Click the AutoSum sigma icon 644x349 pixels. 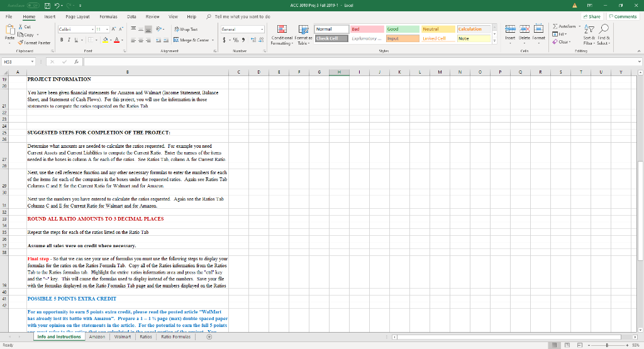[555, 26]
